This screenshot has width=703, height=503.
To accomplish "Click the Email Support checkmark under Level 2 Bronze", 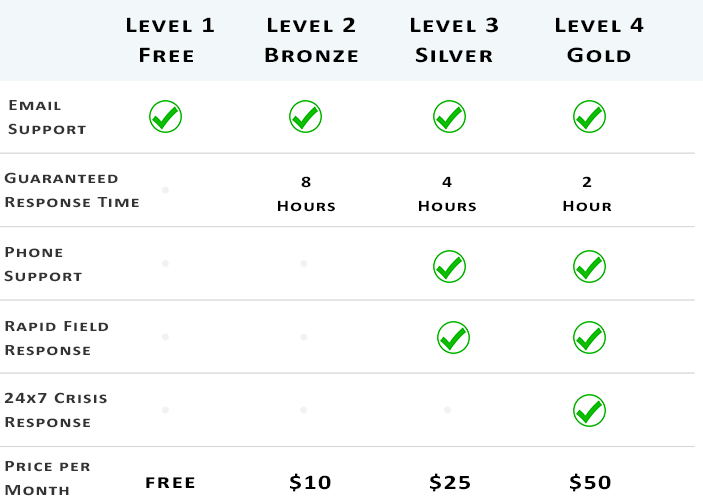I will click(305, 117).
